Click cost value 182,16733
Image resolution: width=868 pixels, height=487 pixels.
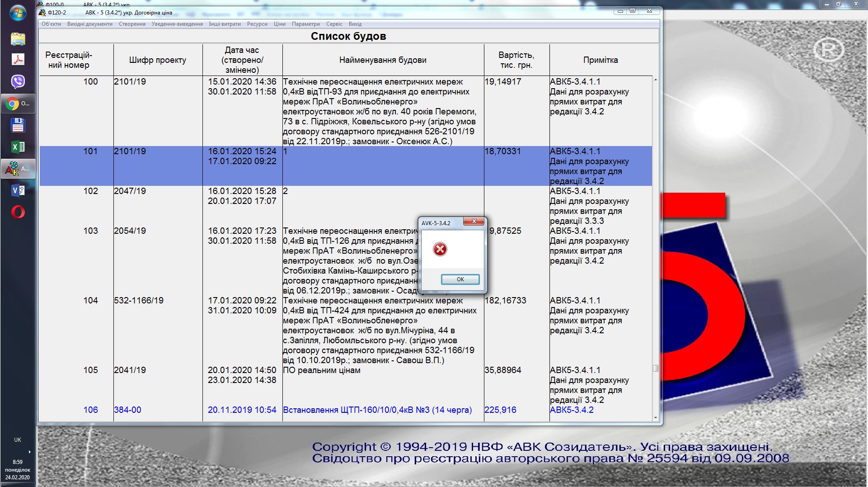coord(506,300)
